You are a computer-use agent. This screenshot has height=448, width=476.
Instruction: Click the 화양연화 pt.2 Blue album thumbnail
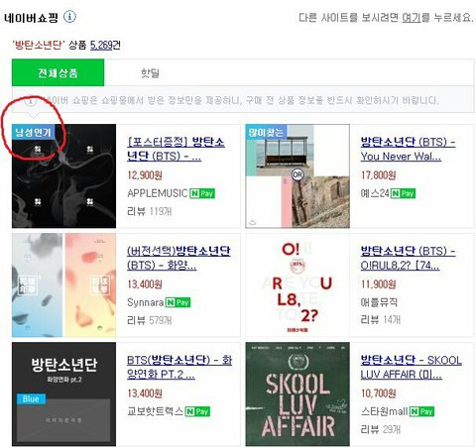tap(63, 394)
